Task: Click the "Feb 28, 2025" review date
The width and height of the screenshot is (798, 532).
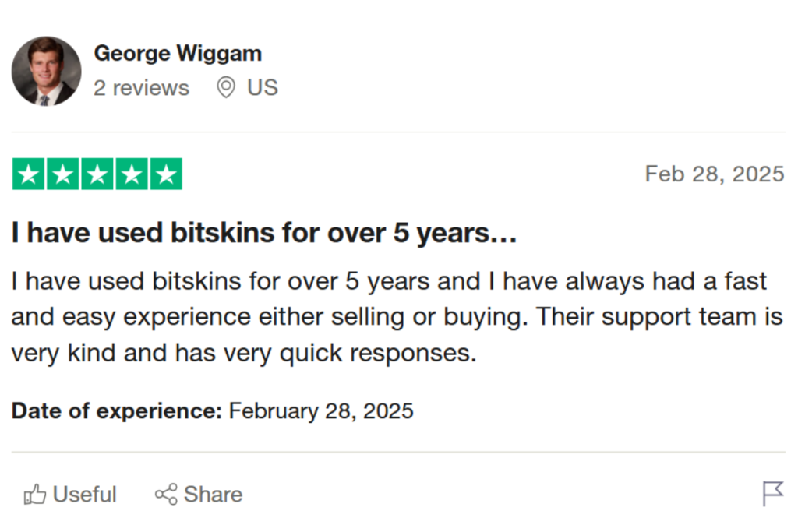Action: coord(714,174)
